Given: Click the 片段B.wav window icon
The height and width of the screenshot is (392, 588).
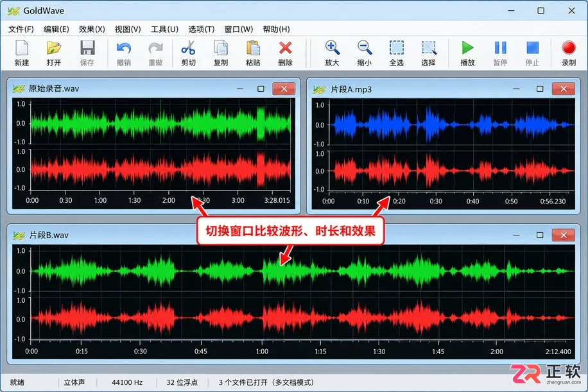Looking at the screenshot, I should pyautogui.click(x=19, y=235).
